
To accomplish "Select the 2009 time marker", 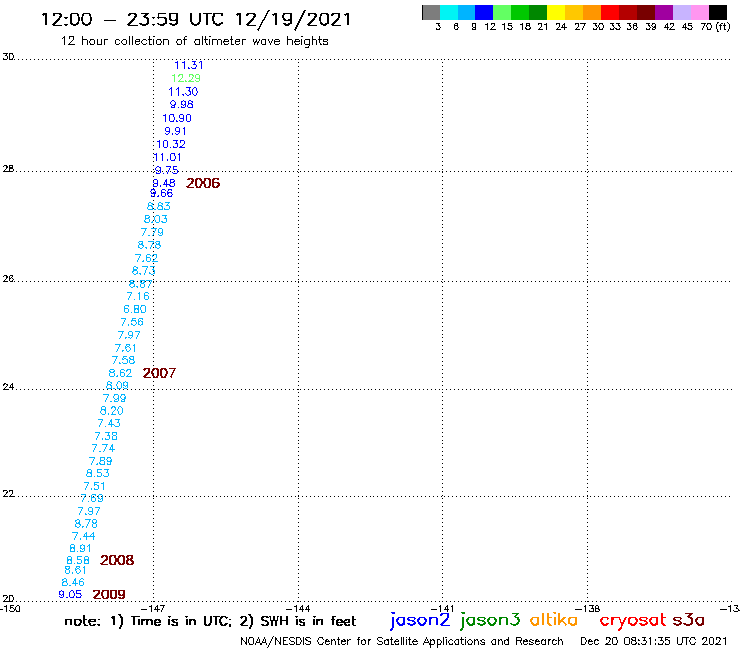I will tap(109, 594).
